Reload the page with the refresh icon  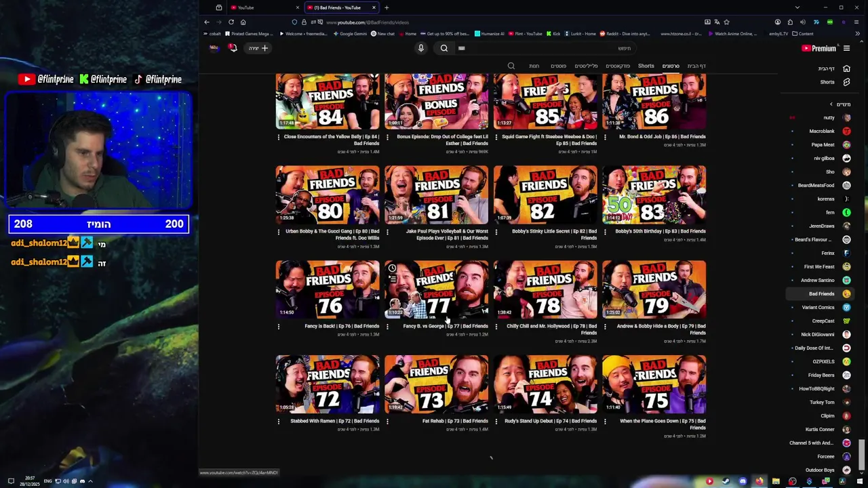click(x=231, y=22)
